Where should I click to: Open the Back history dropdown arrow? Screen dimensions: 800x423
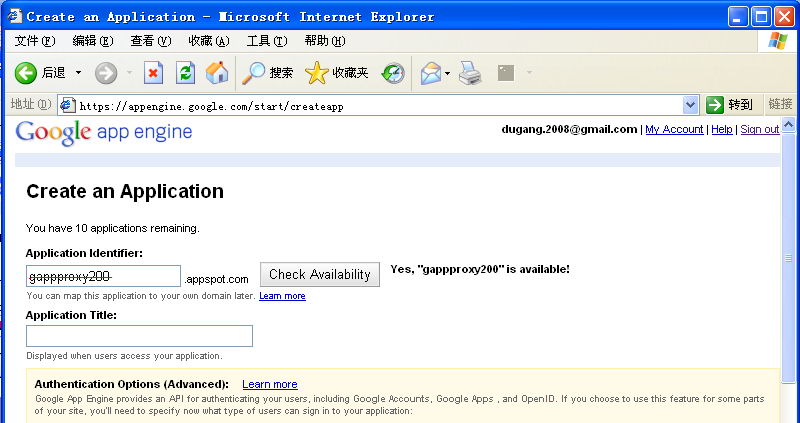tap(78, 73)
